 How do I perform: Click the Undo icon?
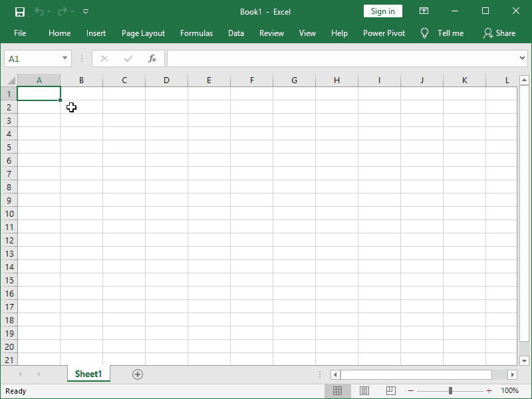39,11
